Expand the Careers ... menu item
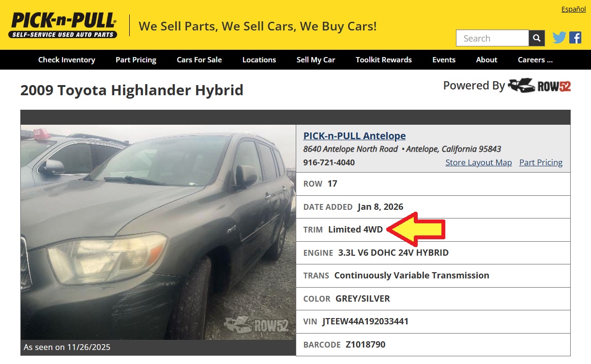The height and width of the screenshot is (364, 591). point(535,60)
